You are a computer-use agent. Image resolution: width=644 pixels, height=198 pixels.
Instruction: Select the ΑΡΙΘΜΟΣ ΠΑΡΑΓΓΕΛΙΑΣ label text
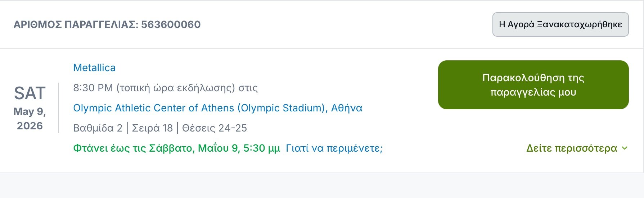point(76,24)
